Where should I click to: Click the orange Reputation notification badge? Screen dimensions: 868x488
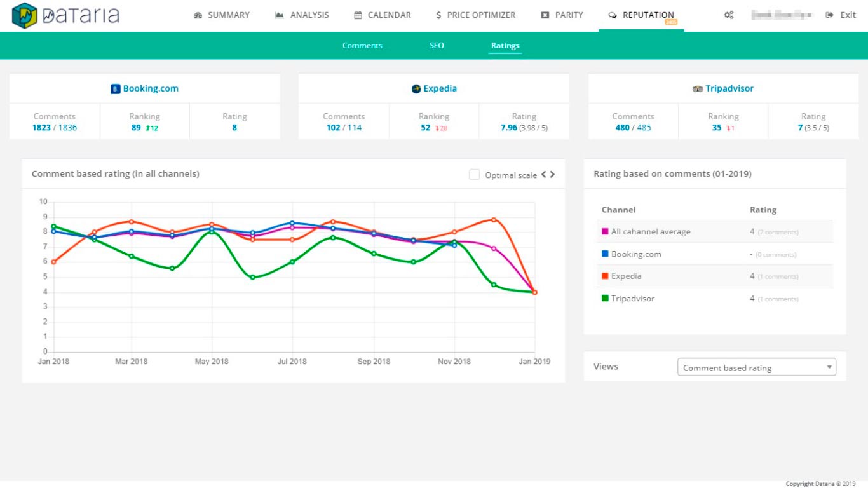point(671,22)
